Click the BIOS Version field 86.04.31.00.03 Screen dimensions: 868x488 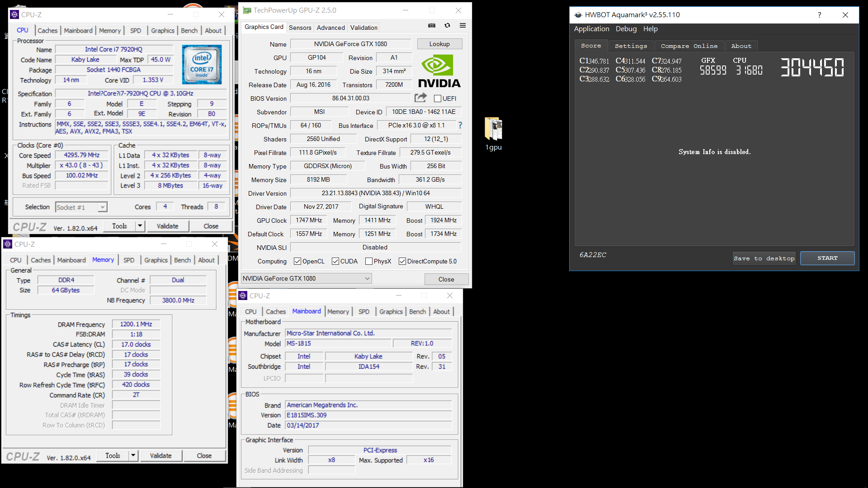(x=350, y=98)
